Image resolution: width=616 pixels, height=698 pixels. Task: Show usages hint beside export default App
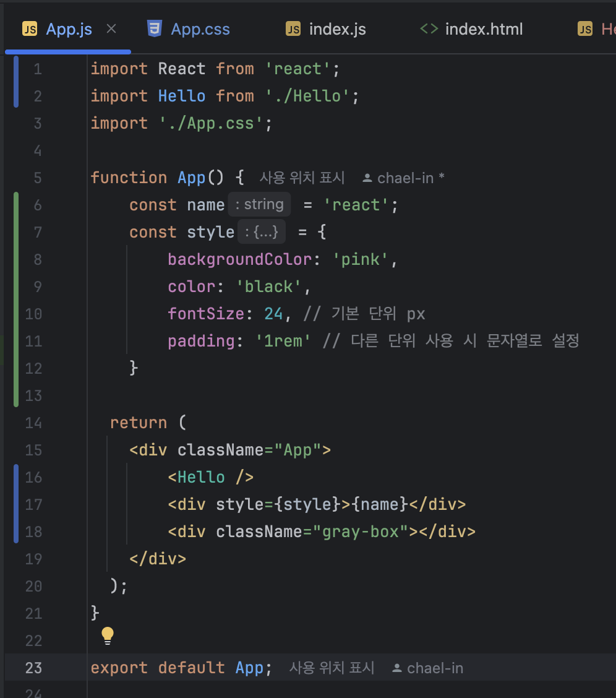(332, 668)
